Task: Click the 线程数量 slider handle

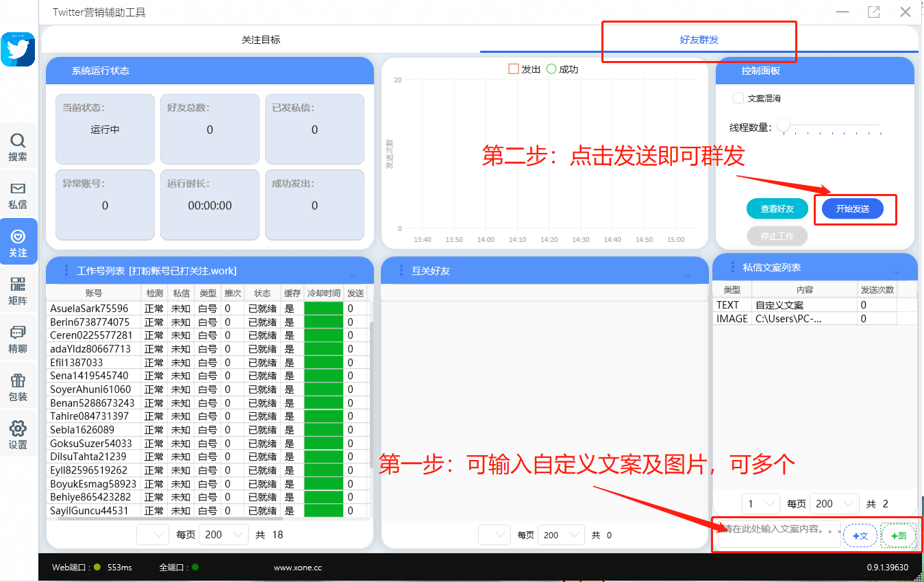Action: tap(784, 125)
